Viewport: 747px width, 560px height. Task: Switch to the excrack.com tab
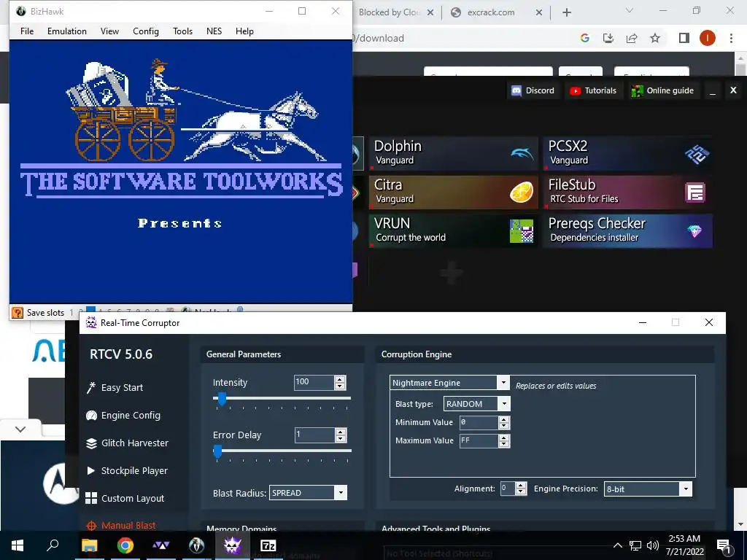(491, 12)
